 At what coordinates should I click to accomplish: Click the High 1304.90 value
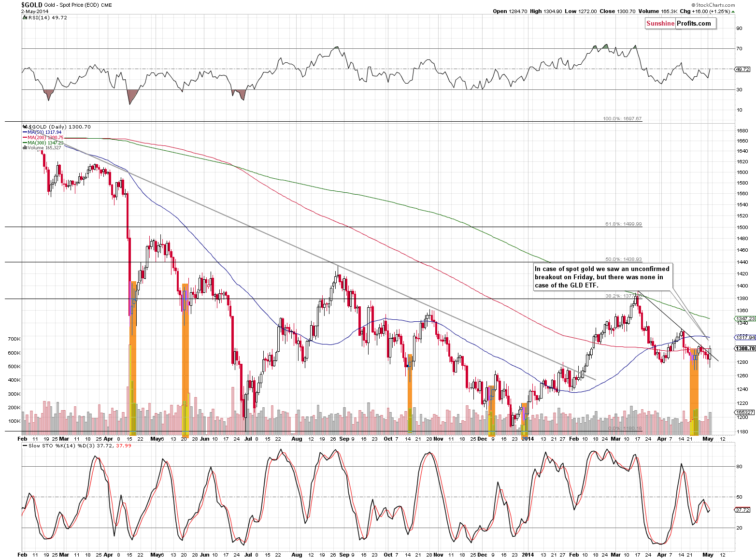click(546, 11)
